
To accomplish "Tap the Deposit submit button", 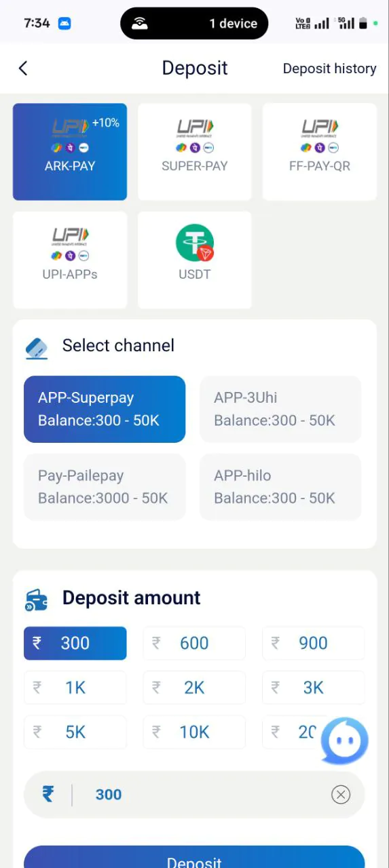I will [x=194, y=858].
